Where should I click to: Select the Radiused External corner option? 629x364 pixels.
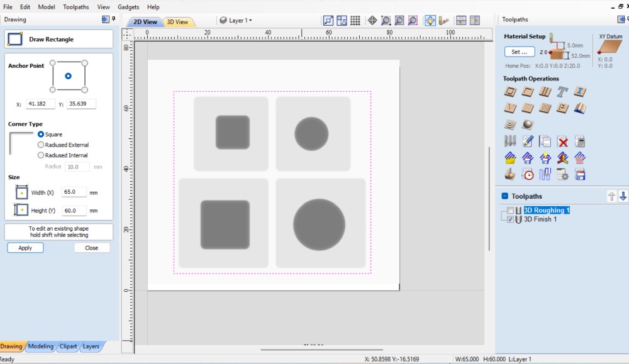(x=40, y=145)
